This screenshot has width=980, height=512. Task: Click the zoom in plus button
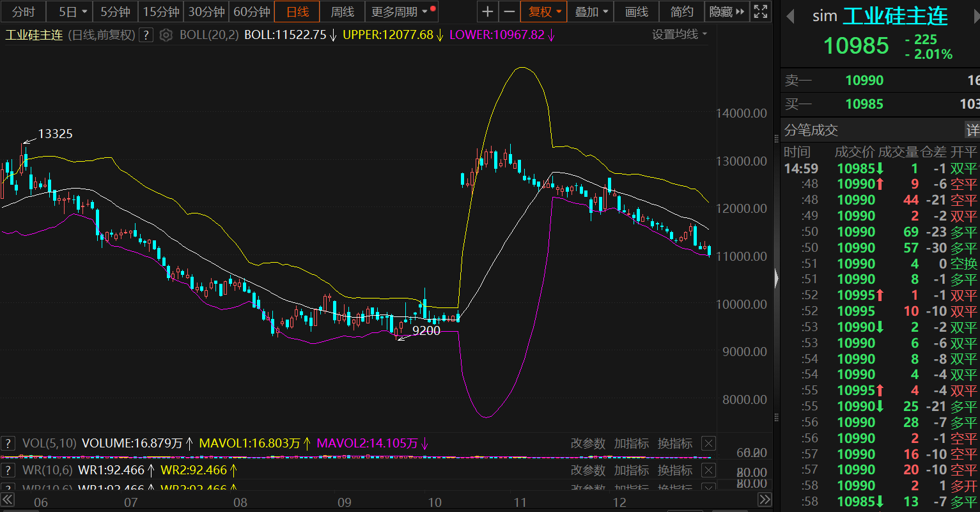[488, 12]
